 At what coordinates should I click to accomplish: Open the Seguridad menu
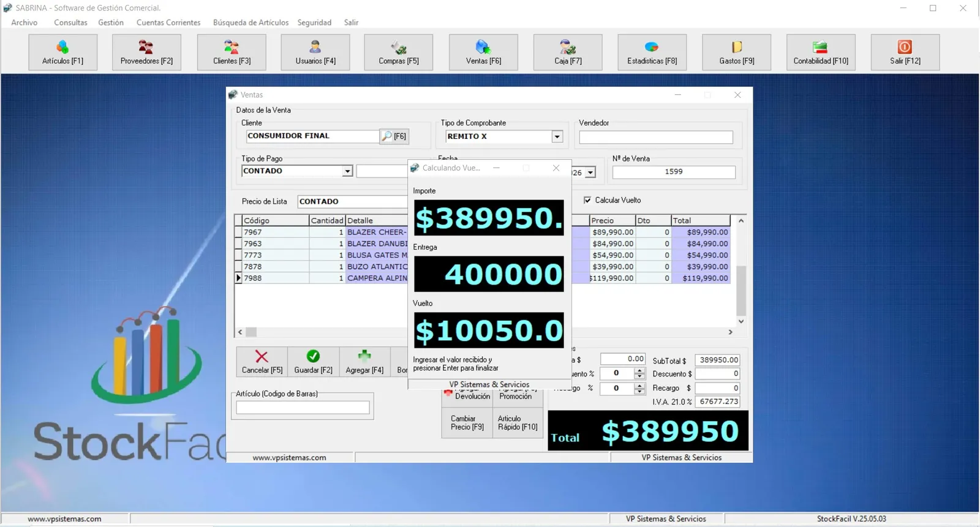pyautogui.click(x=314, y=23)
